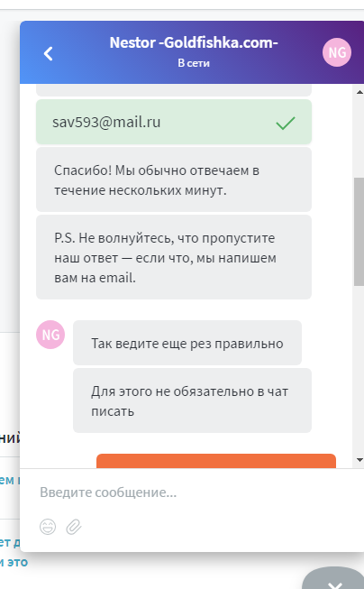Click the sav593@mail.ru email field
364x589 pixels.
[174, 122]
